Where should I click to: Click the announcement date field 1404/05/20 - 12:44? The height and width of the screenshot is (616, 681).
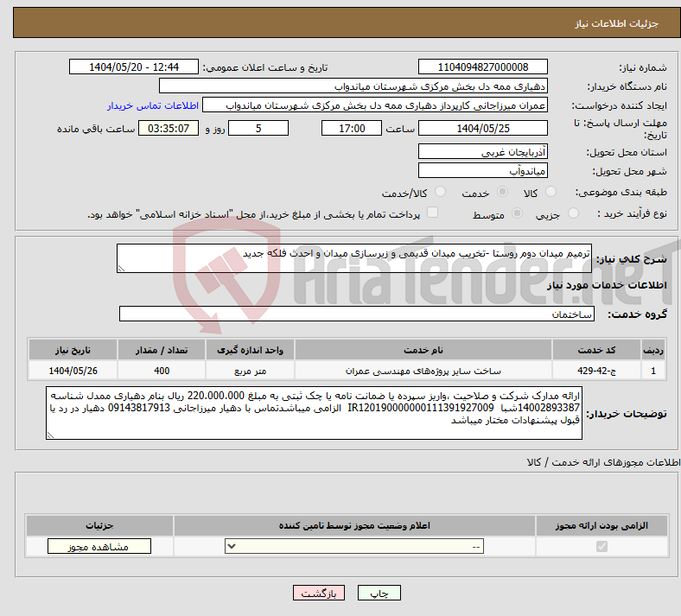(134, 67)
